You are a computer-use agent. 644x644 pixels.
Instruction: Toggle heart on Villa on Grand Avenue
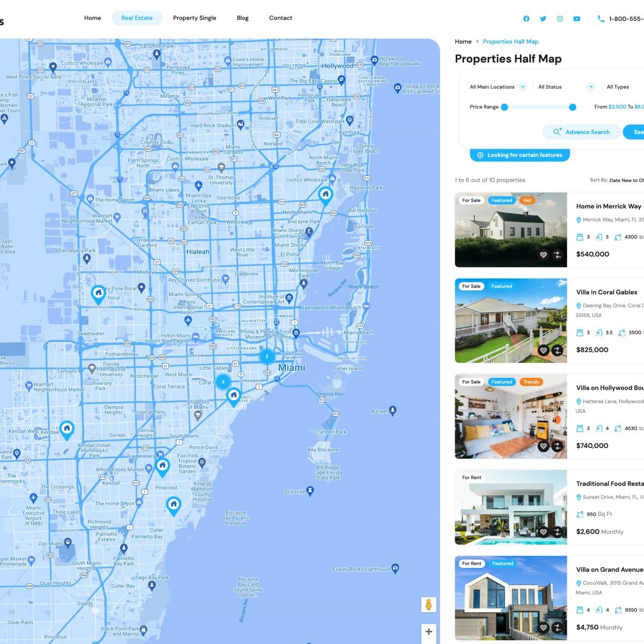tap(543, 627)
